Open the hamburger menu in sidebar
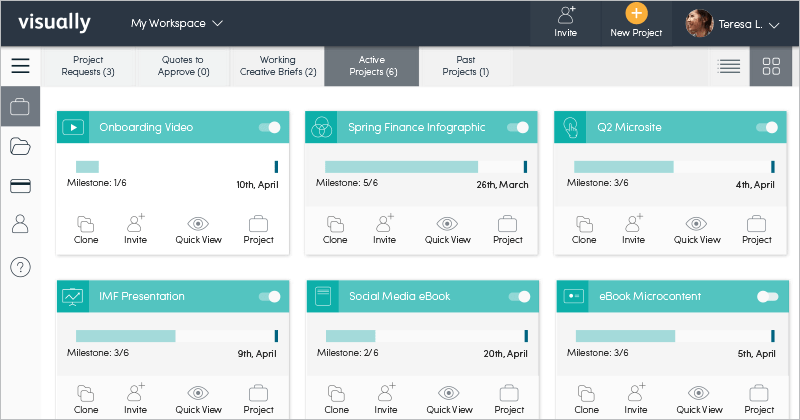The height and width of the screenshot is (420, 800). point(20,66)
